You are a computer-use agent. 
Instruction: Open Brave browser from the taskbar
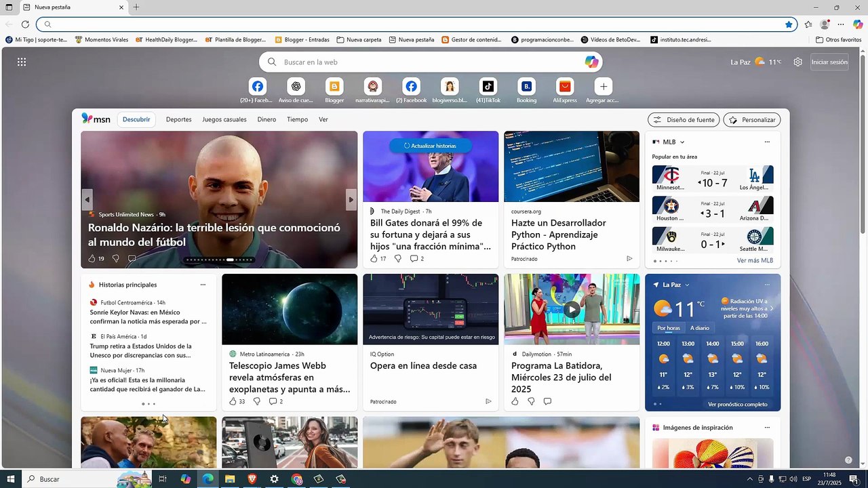tap(252, 479)
